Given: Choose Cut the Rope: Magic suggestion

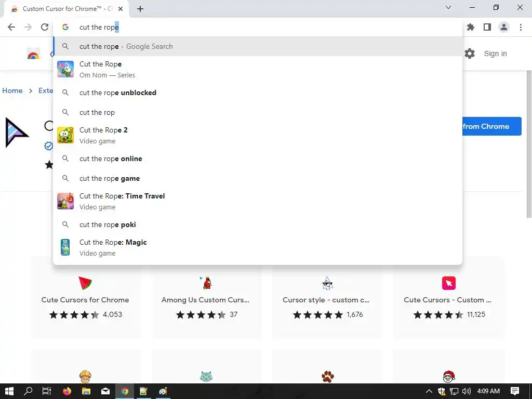Looking at the screenshot, I should (x=258, y=247).
